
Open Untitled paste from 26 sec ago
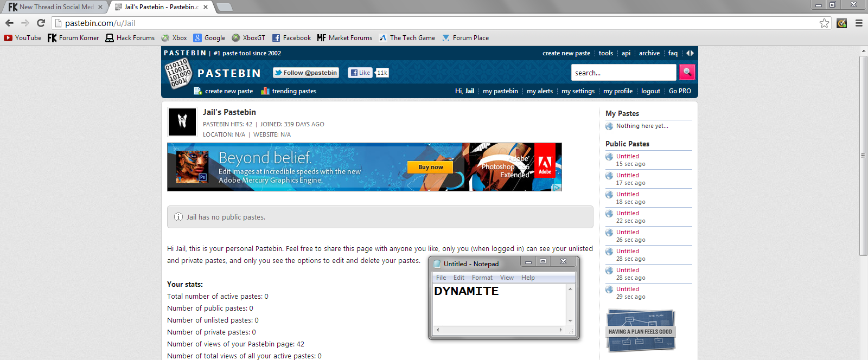coord(628,232)
